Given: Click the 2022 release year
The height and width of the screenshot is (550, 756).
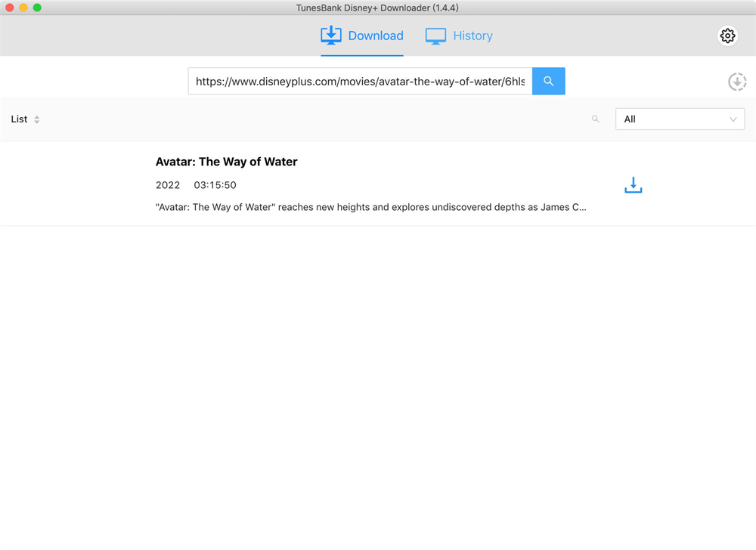Looking at the screenshot, I should [x=168, y=185].
